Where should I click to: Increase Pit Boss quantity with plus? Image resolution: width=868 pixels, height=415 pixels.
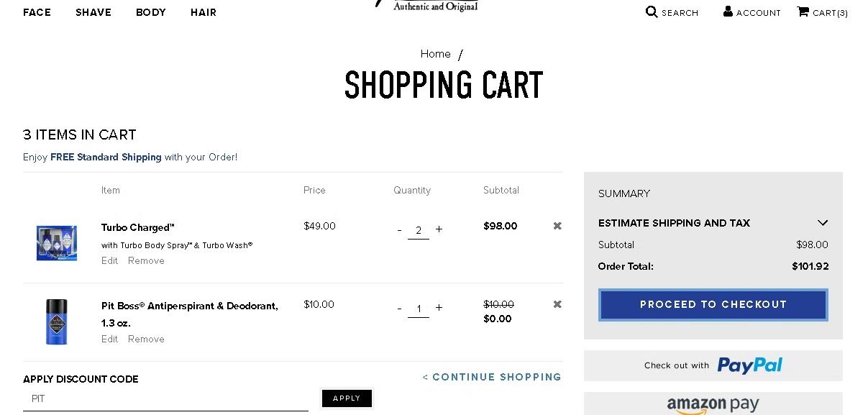pos(439,308)
